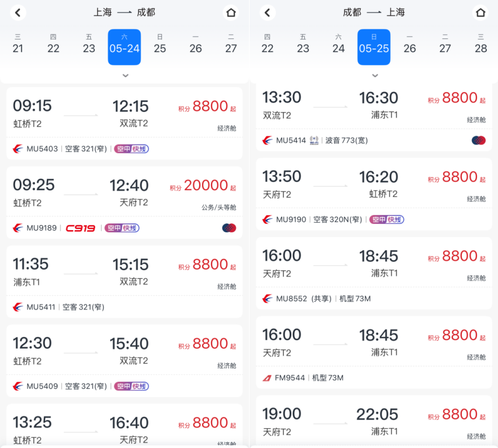Select date 25 Sunday in left panel
Screen dimensions: 498x448
(x=160, y=45)
